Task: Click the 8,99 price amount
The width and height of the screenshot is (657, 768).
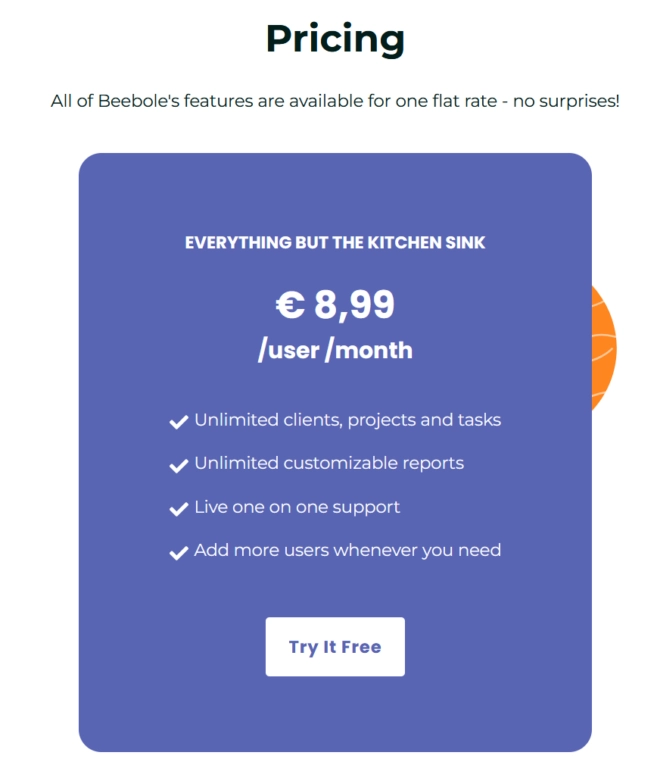Action: [x=354, y=305]
